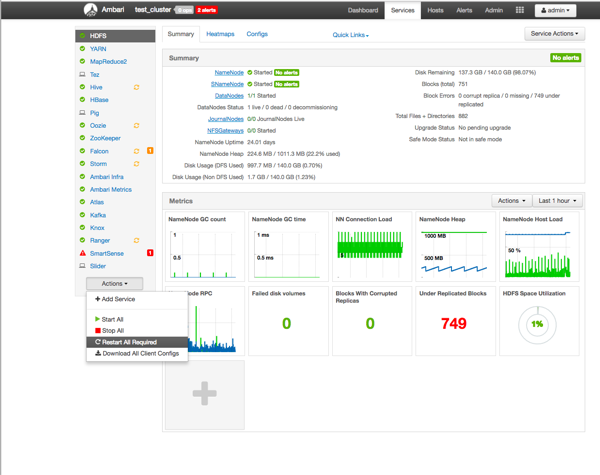Click the red 2 alerts badge in header
Screen dimensions: 600x475
click(x=207, y=10)
